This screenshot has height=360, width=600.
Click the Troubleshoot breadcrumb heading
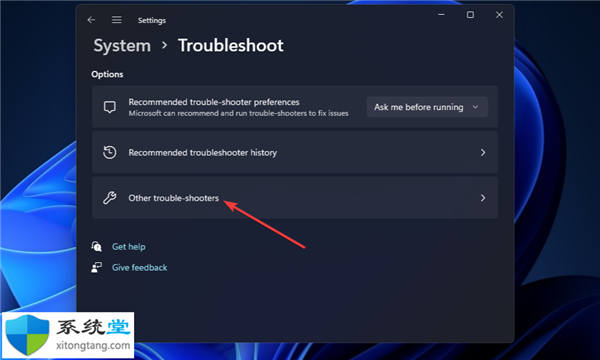point(231,46)
